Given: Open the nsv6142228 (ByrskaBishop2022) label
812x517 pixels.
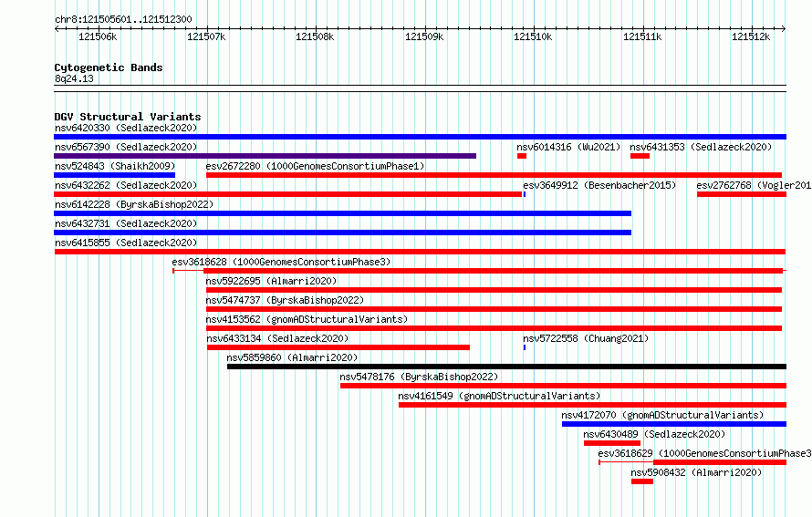Looking at the screenshot, I should coord(134,204).
